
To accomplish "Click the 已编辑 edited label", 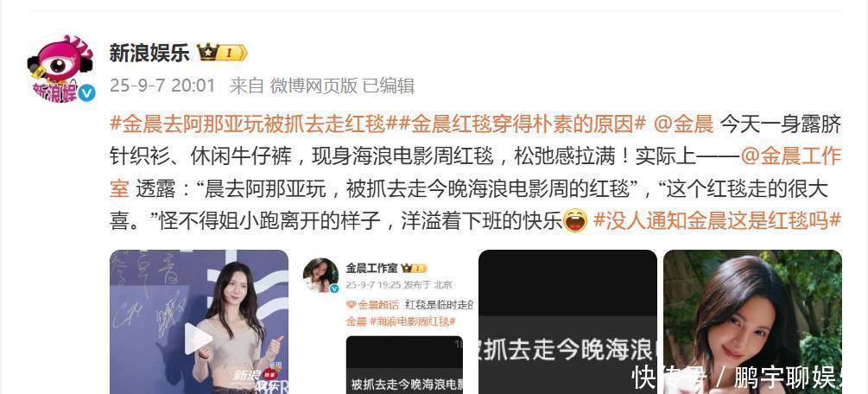I will coord(389,86).
